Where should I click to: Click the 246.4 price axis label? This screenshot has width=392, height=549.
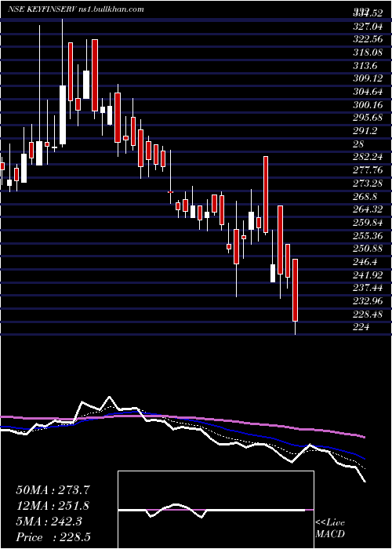click(365, 261)
